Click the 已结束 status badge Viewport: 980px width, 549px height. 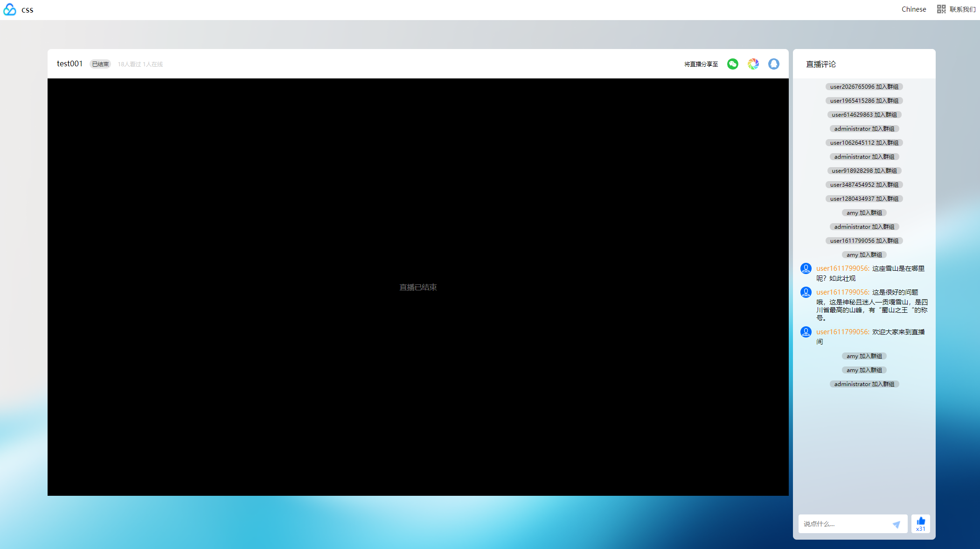pyautogui.click(x=100, y=64)
